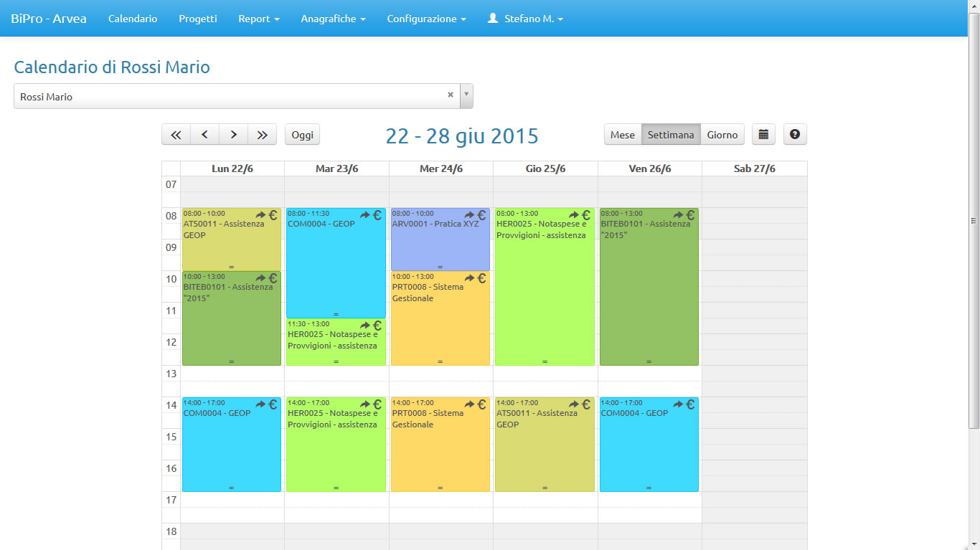Click euro icon on Friday 14:00 COM0004 event
The width and height of the screenshot is (980, 550).
(690, 404)
